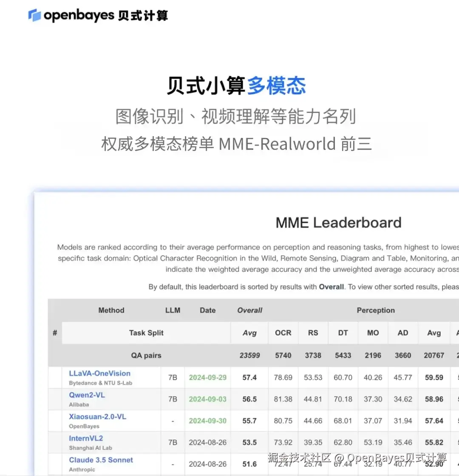459x476 pixels.
Task: Click the DT column header
Action: pyautogui.click(x=343, y=333)
